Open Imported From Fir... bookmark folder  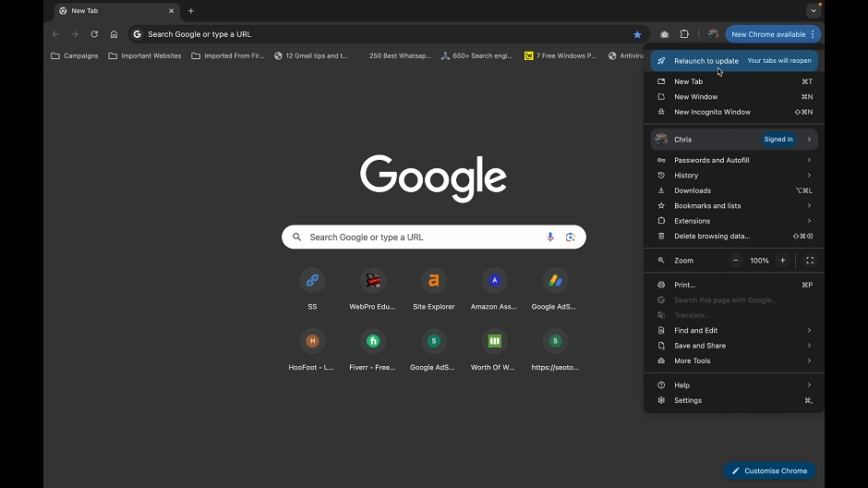pyautogui.click(x=228, y=56)
